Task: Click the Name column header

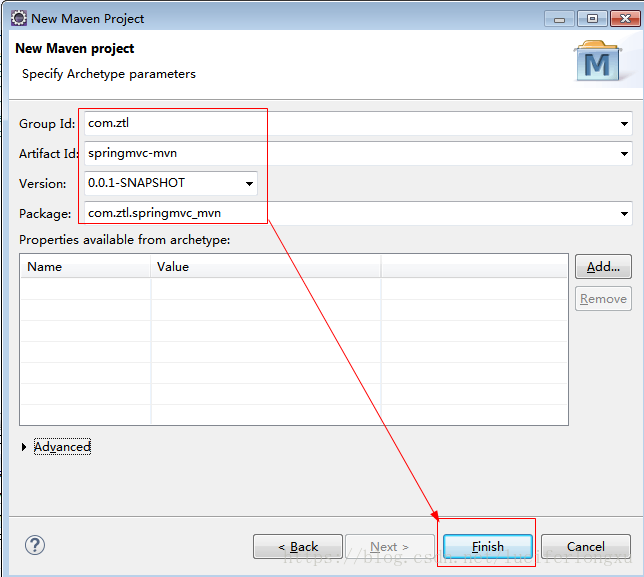Action: point(85,267)
